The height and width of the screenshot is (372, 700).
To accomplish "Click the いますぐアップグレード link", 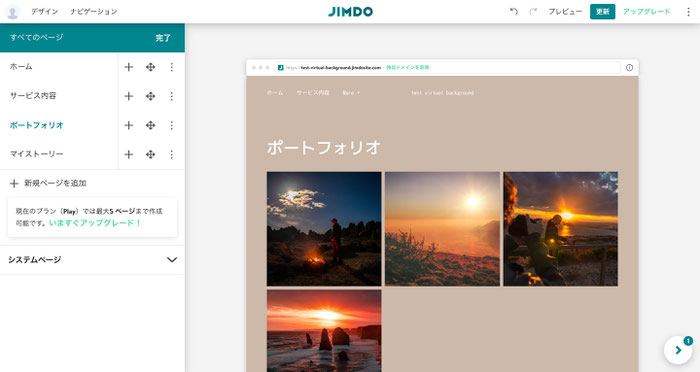I will [x=95, y=222].
